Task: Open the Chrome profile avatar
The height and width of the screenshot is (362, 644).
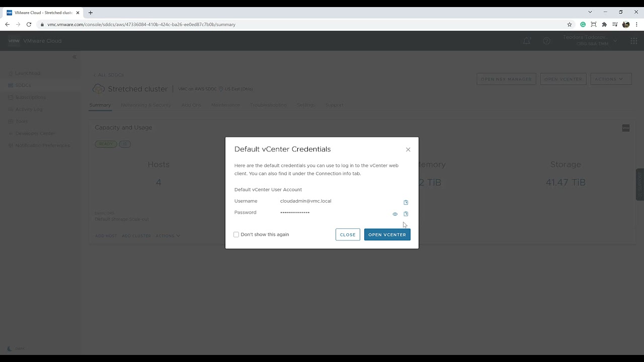Action: [x=626, y=24]
